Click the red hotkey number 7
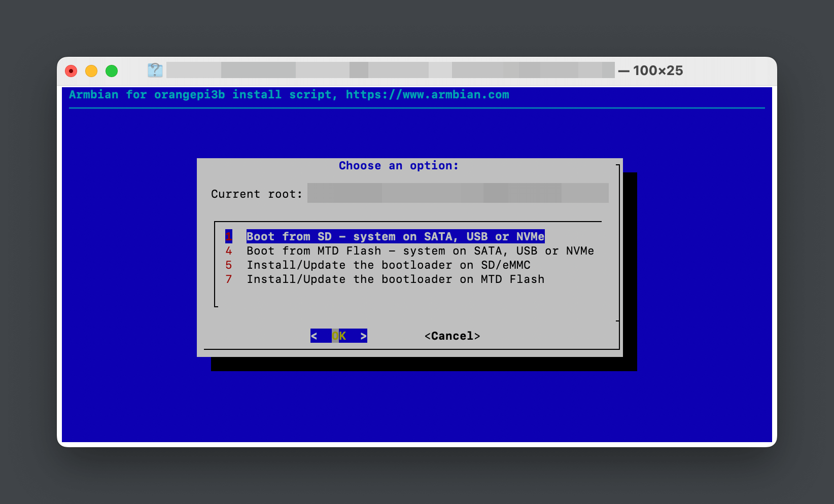 click(229, 279)
